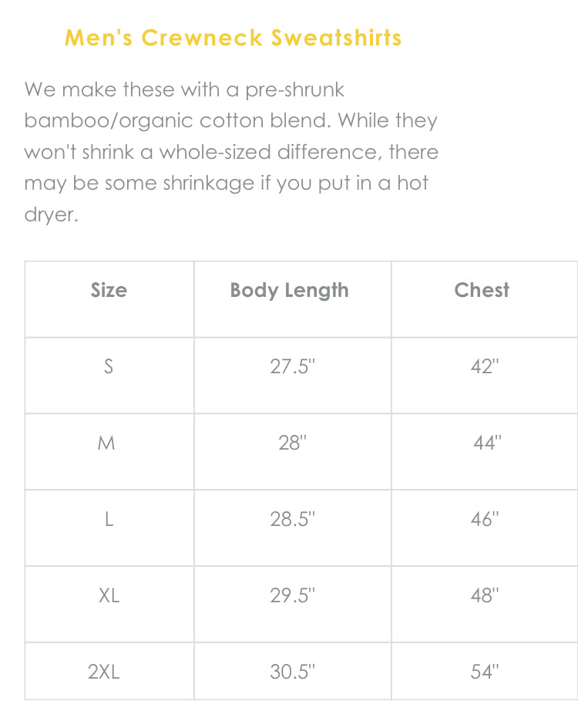Click the 2XL size cell
The image size is (578, 728).
(104, 672)
